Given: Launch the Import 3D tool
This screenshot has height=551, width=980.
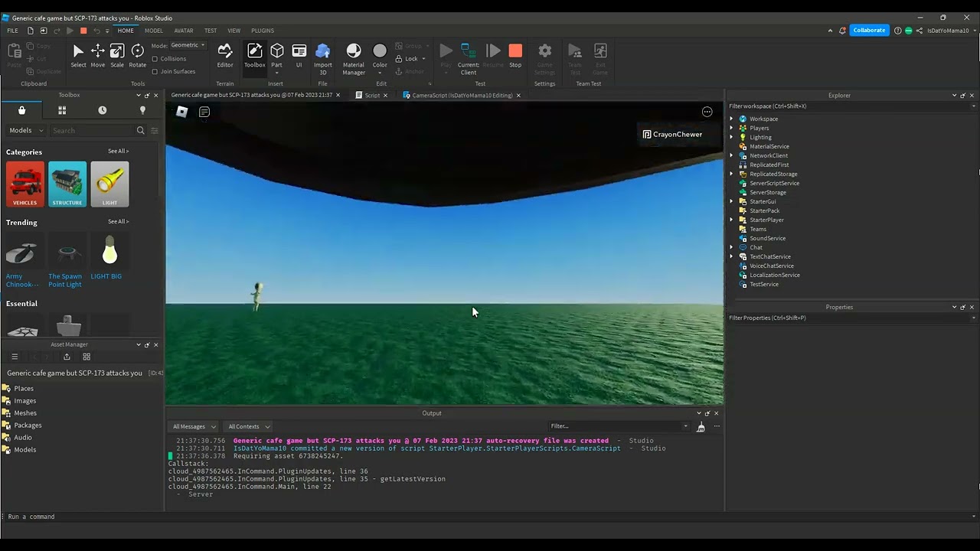Looking at the screenshot, I should point(323,58).
